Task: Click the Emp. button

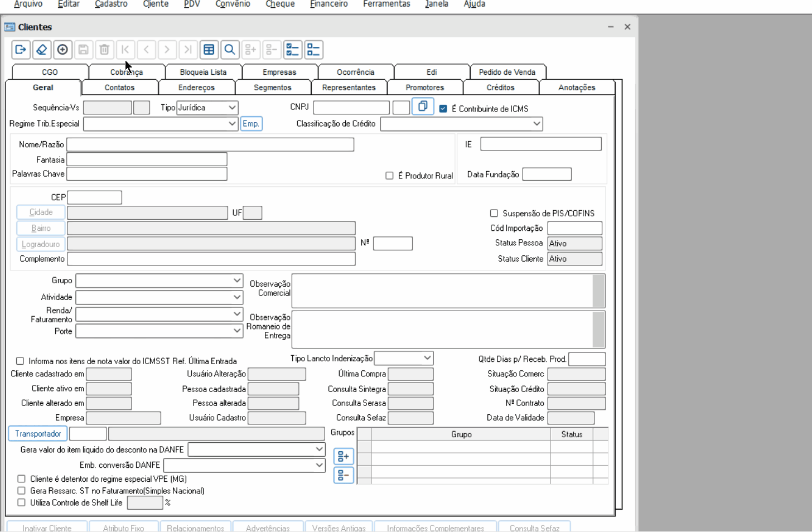Action: (x=251, y=124)
